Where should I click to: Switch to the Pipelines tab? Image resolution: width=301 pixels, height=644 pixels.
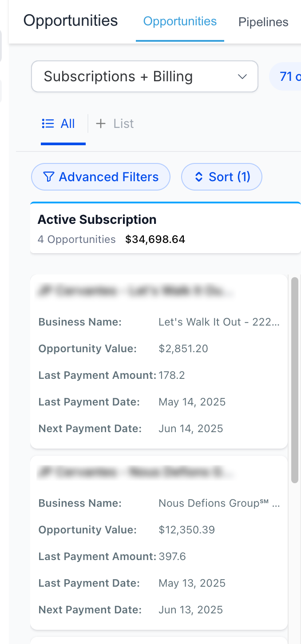pos(263,22)
